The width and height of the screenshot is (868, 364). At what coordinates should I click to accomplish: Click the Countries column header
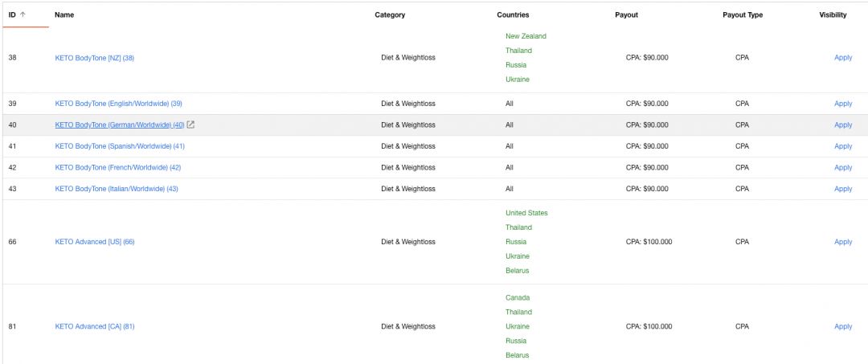point(513,14)
